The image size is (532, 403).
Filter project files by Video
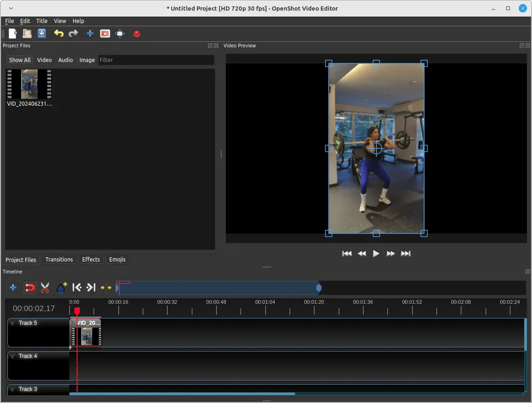pos(45,60)
